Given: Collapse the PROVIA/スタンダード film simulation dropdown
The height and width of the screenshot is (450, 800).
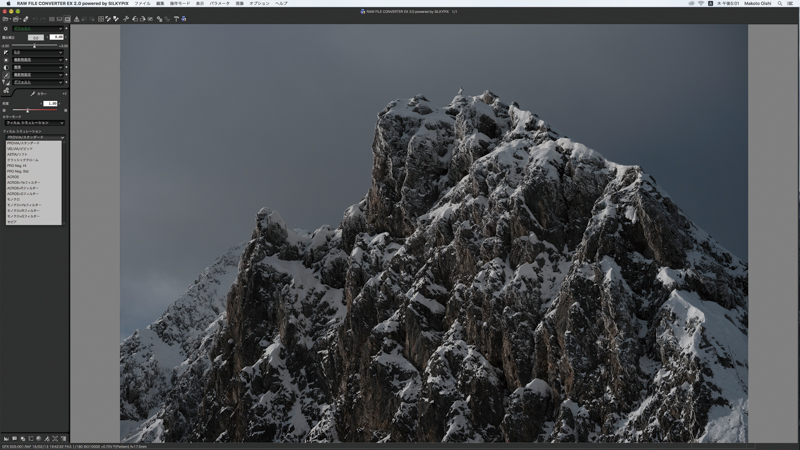Looking at the screenshot, I should click(x=35, y=137).
